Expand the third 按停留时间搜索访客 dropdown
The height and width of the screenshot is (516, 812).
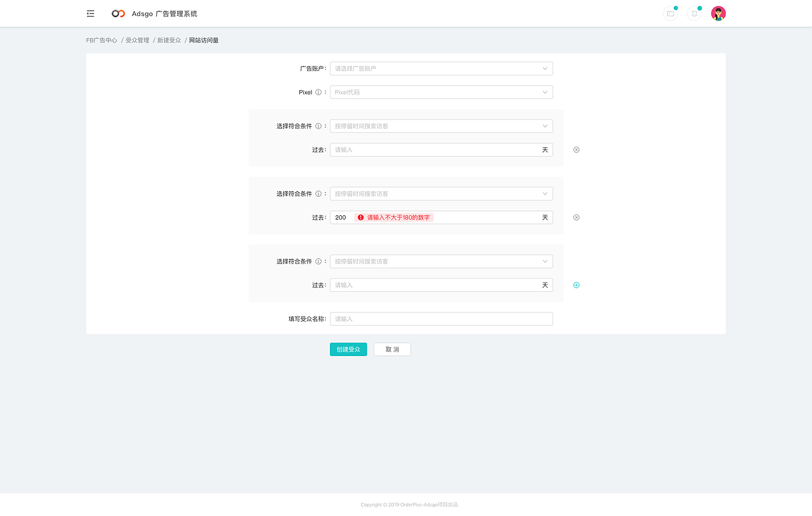(442, 261)
